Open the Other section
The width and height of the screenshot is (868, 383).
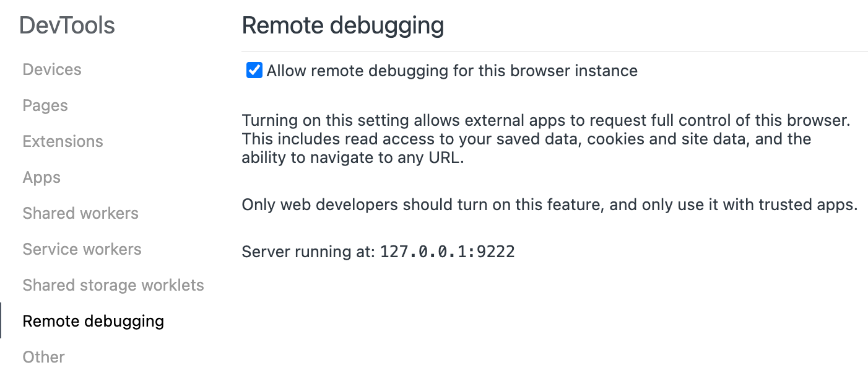(43, 357)
